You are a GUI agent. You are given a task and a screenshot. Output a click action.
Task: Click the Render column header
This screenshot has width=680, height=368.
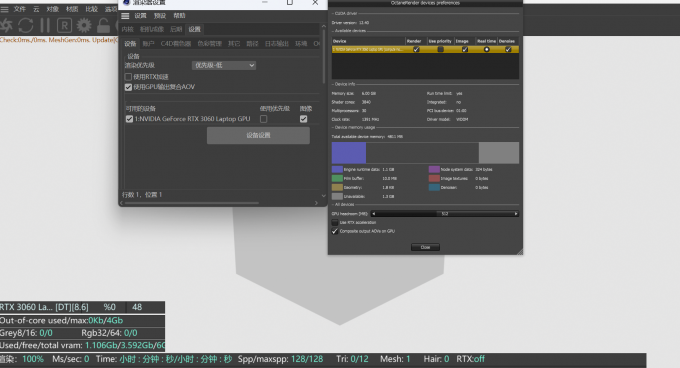point(414,41)
